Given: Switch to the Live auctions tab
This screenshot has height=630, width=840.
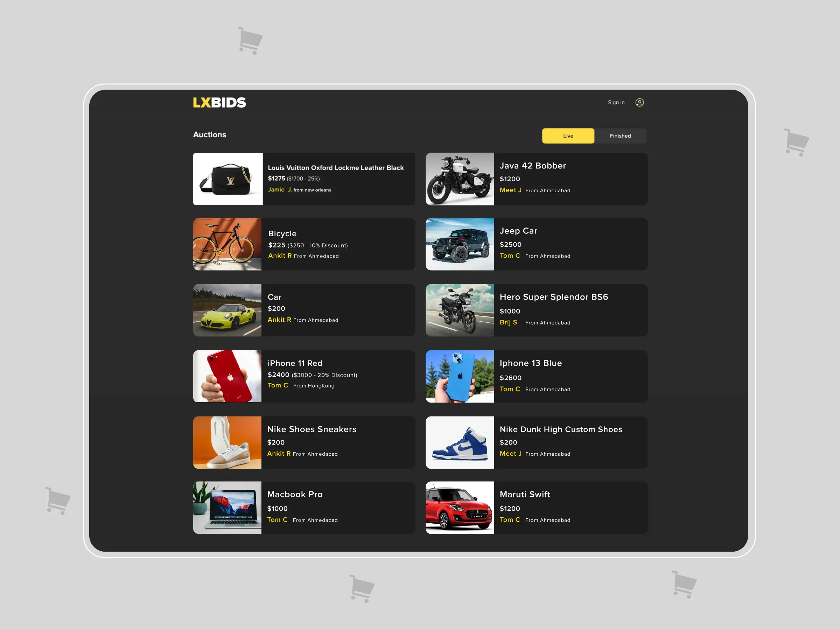Looking at the screenshot, I should pos(568,136).
